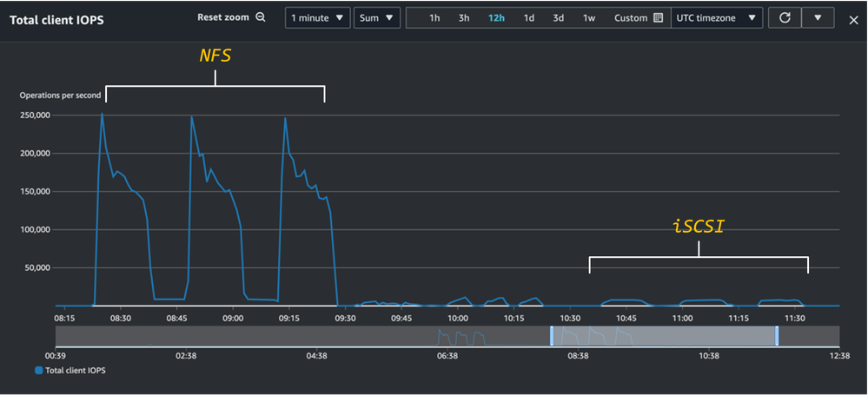The height and width of the screenshot is (395, 868).
Task: Switch to the 1d time range
Action: point(528,18)
